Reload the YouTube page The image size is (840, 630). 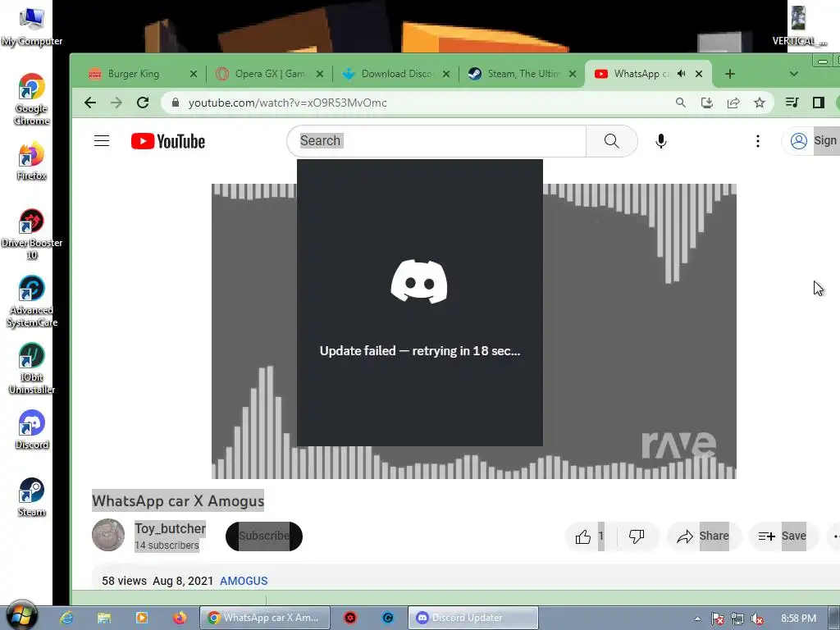click(x=143, y=103)
